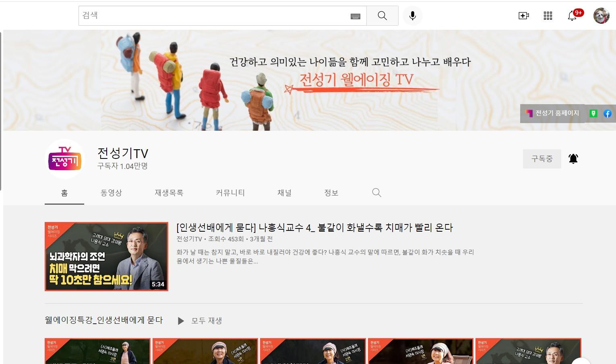Open the 전성기 홈페이지 banner link

click(552, 113)
